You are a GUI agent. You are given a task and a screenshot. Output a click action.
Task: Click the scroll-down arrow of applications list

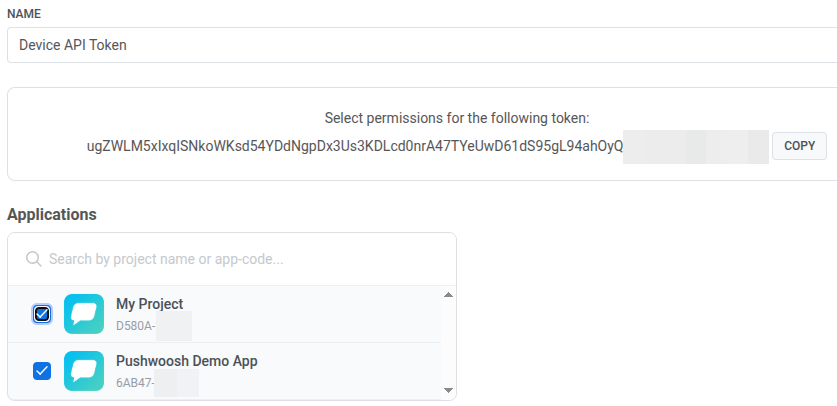(448, 391)
